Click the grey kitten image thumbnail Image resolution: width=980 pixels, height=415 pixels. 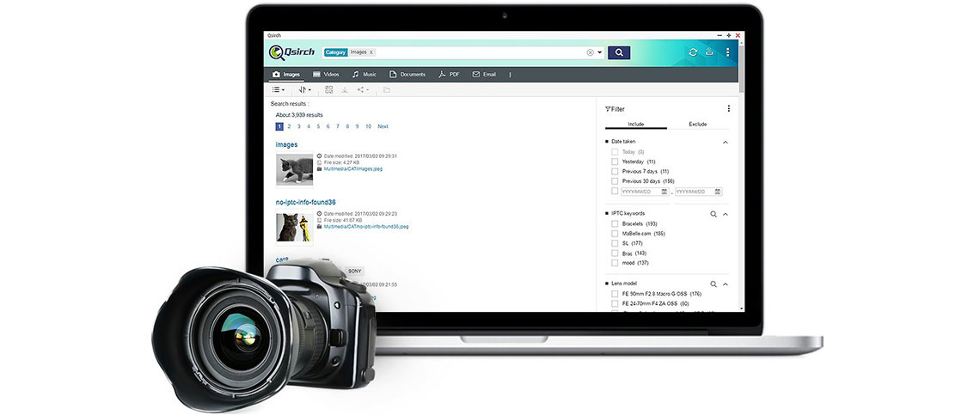pos(294,169)
